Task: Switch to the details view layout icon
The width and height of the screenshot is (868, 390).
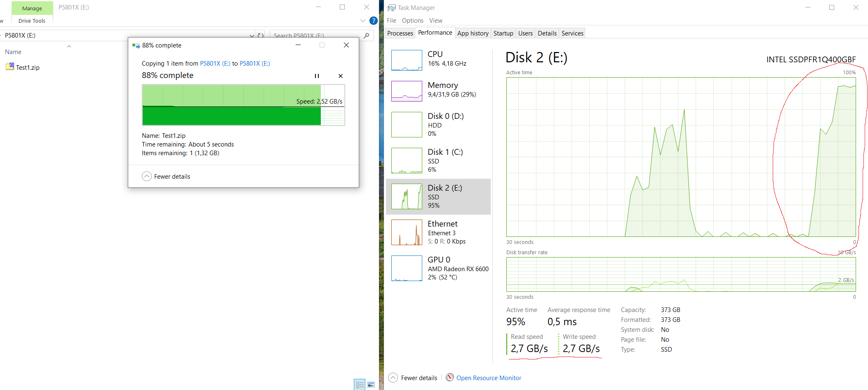Action: coord(360,385)
